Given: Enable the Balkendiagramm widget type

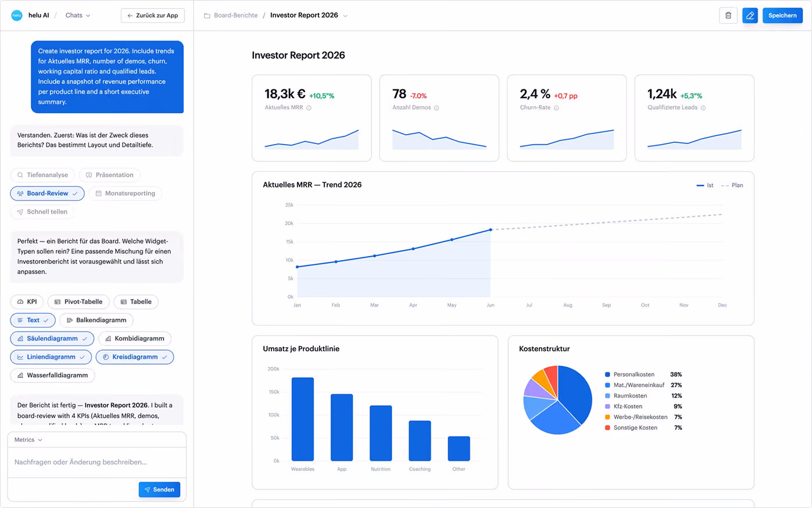Looking at the screenshot, I should coord(96,320).
